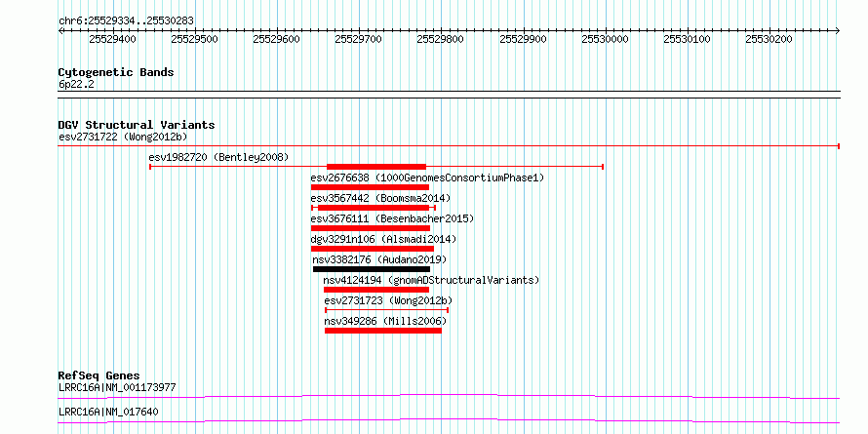
Task: Open the LRRC16A|NM_001173977 gene label
Action: click(117, 387)
